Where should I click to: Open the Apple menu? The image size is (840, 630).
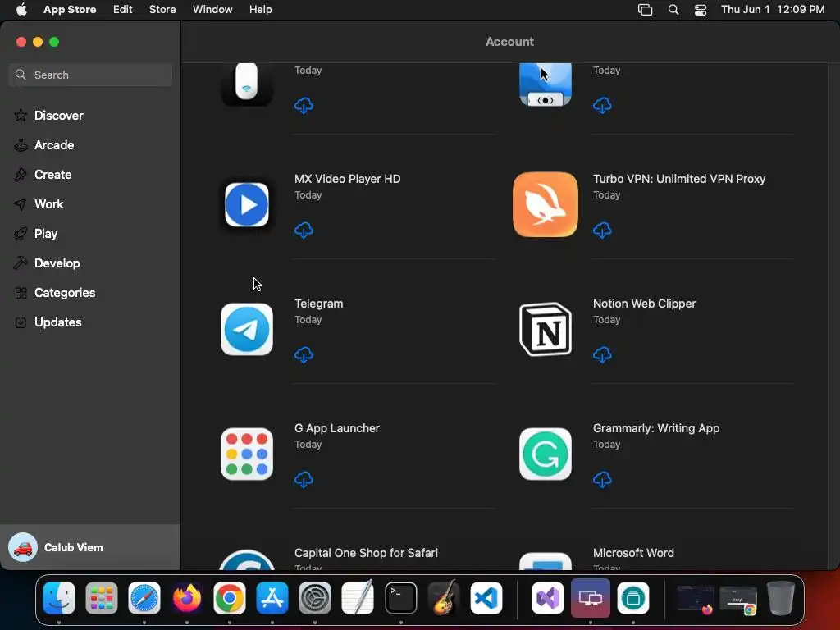click(x=21, y=9)
